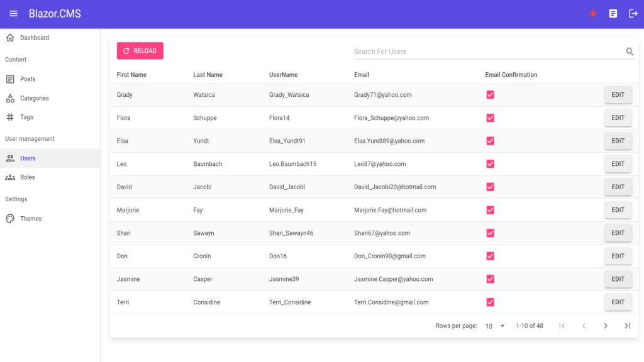The width and height of the screenshot is (644, 362).
Task: Jump to last page of users
Action: [x=627, y=326]
